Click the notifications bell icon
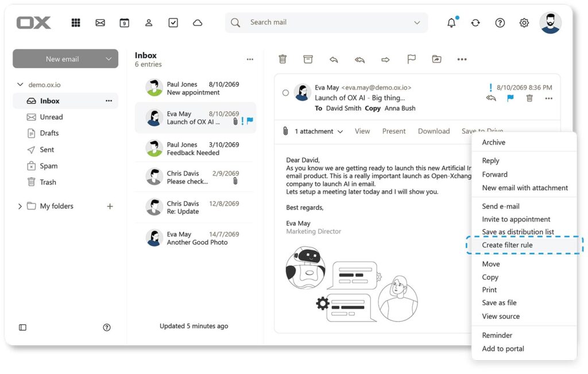The width and height of the screenshot is (588, 374). pos(451,23)
